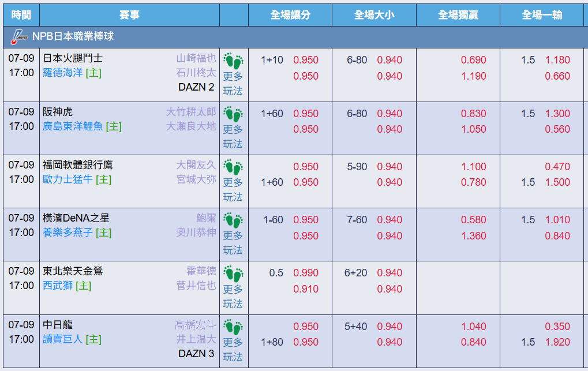Select 1.360 moneyline odds for 養樂多燕子
Image resolution: width=588 pixels, height=371 pixels.
473,235
